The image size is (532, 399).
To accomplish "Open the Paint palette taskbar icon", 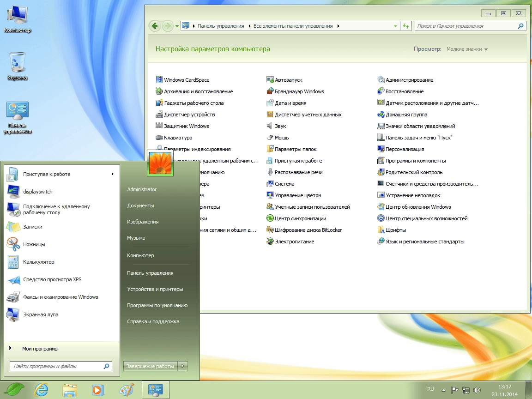I will tap(127, 390).
